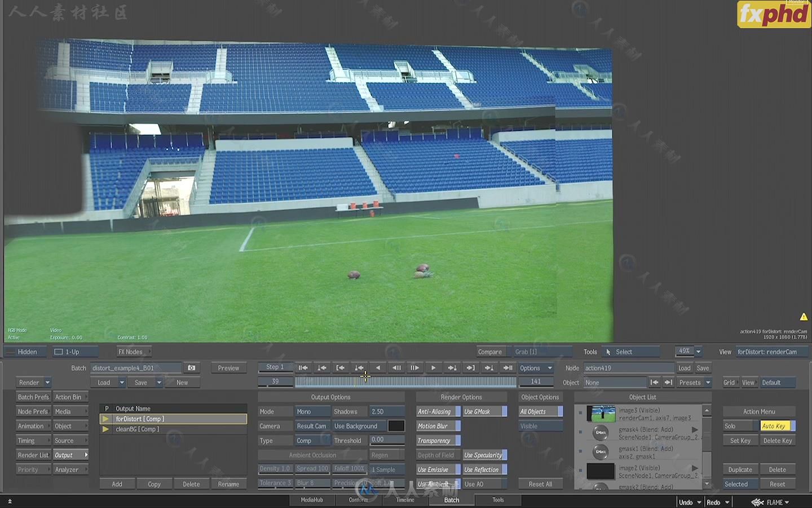The height and width of the screenshot is (508, 812).
Task: Click the Compare button
Action: click(490, 352)
